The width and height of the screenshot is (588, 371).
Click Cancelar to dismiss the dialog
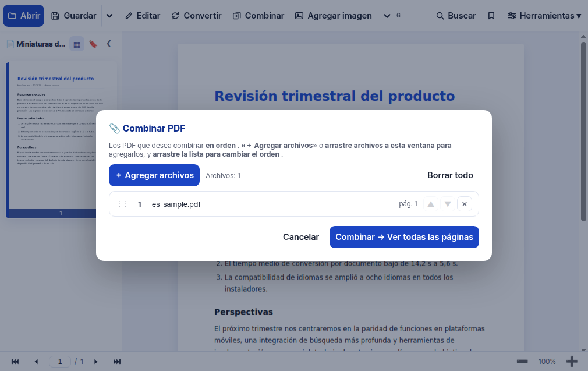point(301,237)
